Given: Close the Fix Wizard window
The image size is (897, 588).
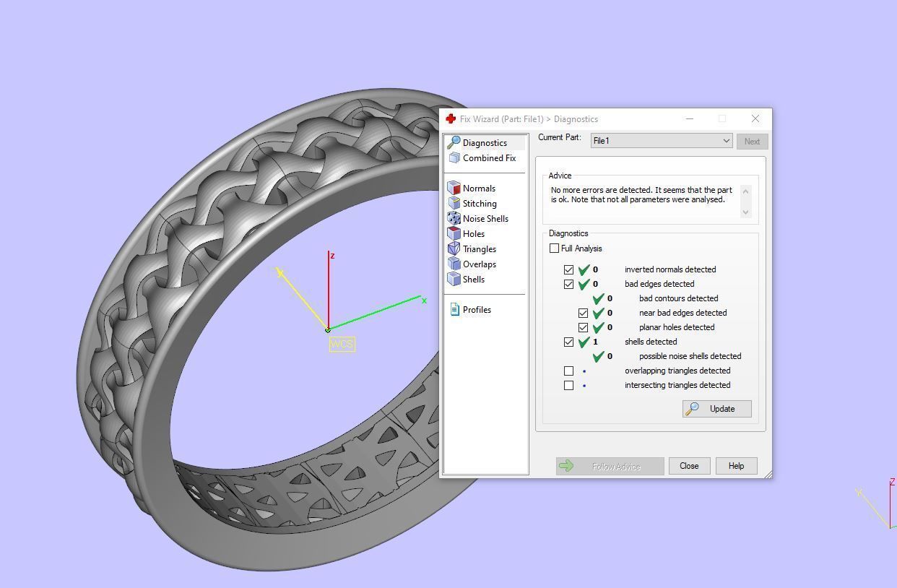Looking at the screenshot, I should coord(755,118).
